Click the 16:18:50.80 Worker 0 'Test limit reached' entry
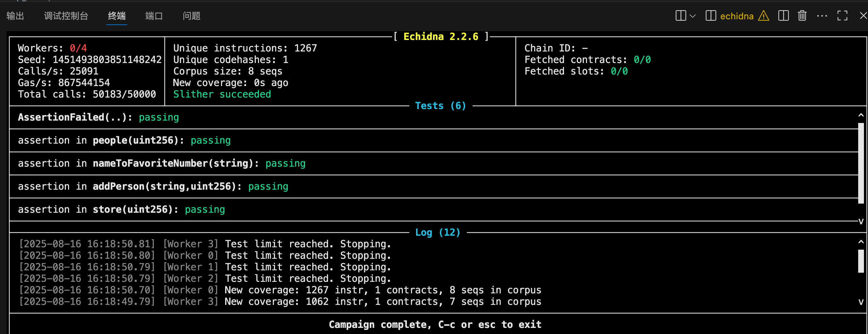Viewport: 868px width, 334px height. (x=205, y=255)
